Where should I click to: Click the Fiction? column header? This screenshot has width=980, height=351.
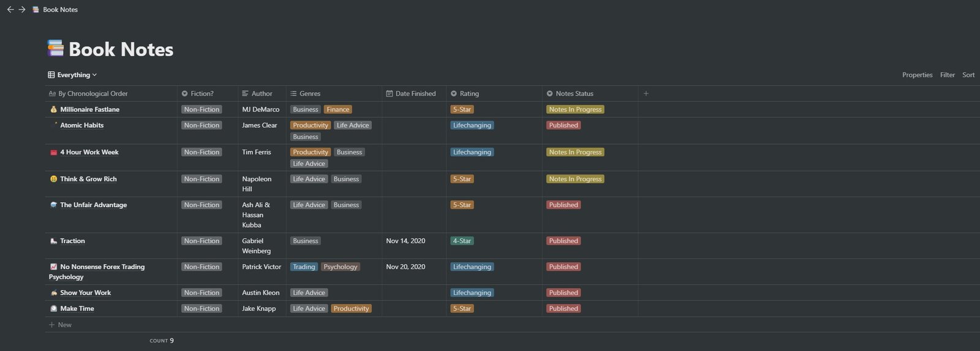tap(208, 94)
